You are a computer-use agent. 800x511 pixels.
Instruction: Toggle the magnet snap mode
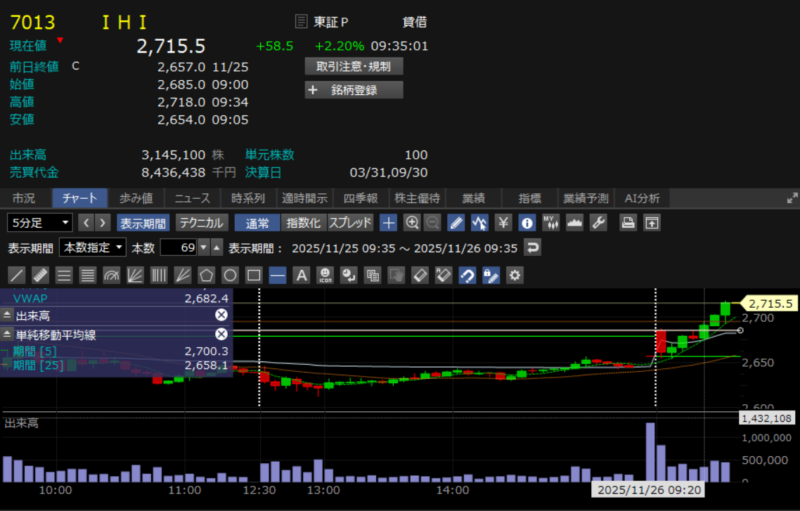(467, 274)
